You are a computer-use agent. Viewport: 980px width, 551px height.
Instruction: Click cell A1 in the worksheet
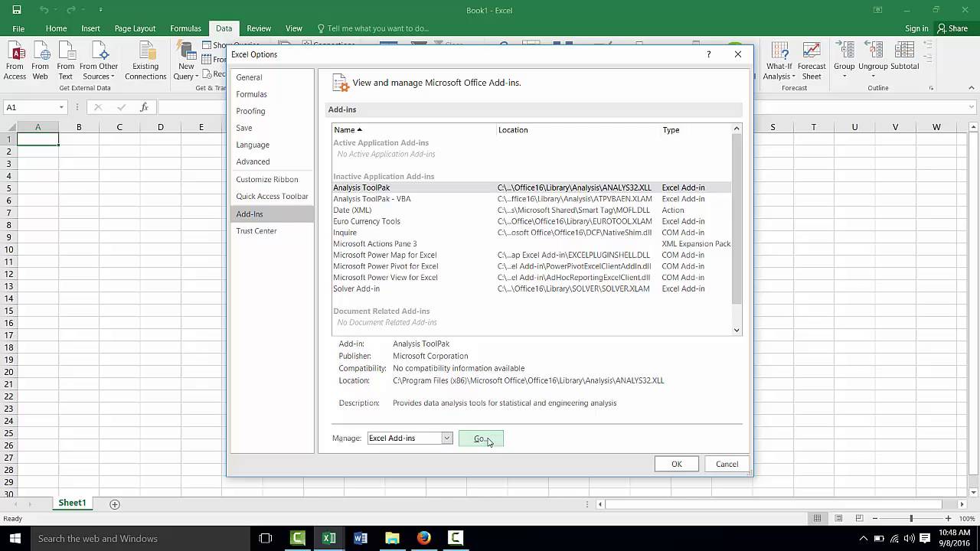pos(38,139)
